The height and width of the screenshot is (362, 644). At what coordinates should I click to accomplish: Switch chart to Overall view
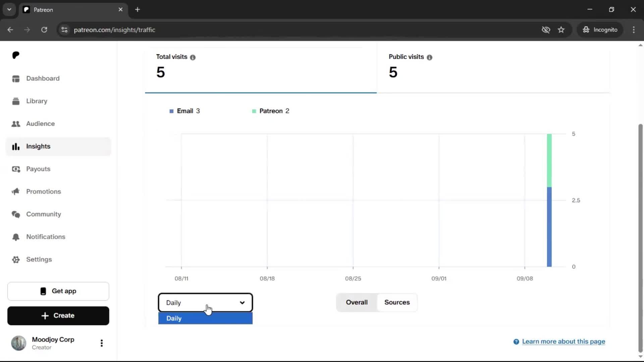[357, 302]
